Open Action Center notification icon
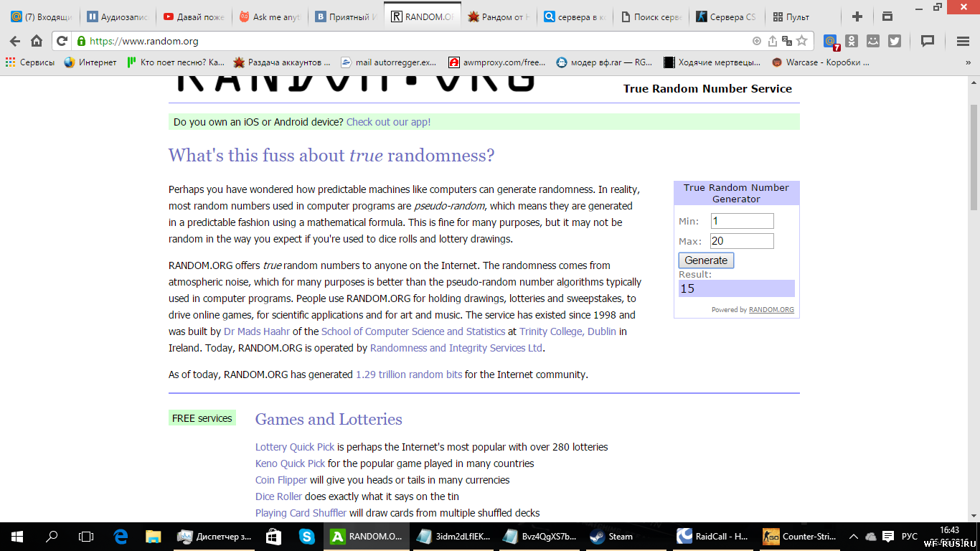Image resolution: width=980 pixels, height=551 pixels. 887,536
